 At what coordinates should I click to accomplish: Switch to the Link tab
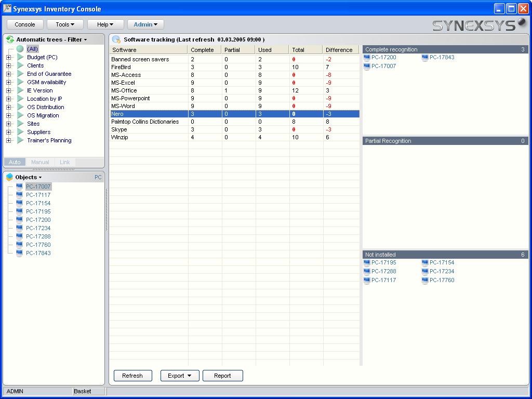65,162
